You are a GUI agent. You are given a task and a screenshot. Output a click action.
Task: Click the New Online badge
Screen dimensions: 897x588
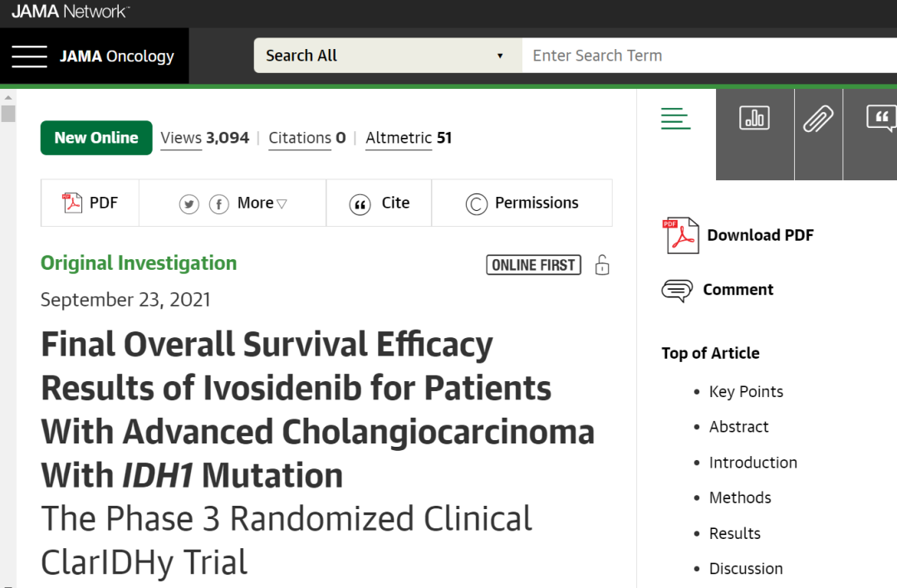[96, 138]
